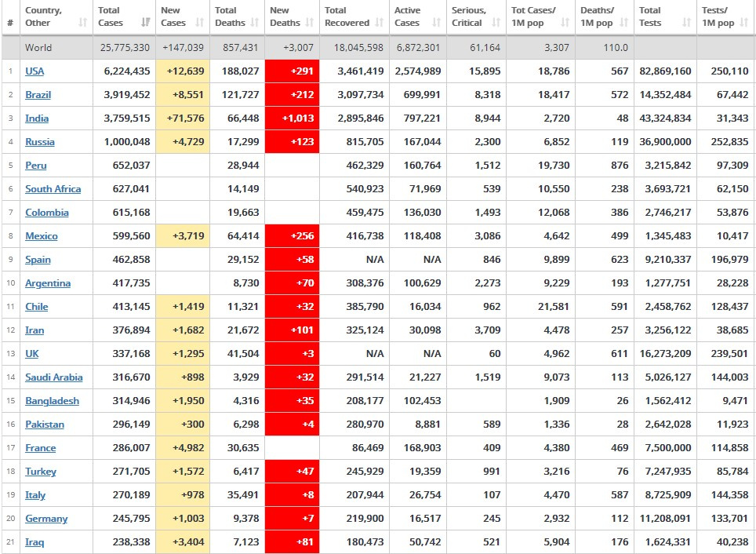Click Chile Tot Cases/1M pop 21,581
This screenshot has height=554, width=756.
(x=554, y=307)
